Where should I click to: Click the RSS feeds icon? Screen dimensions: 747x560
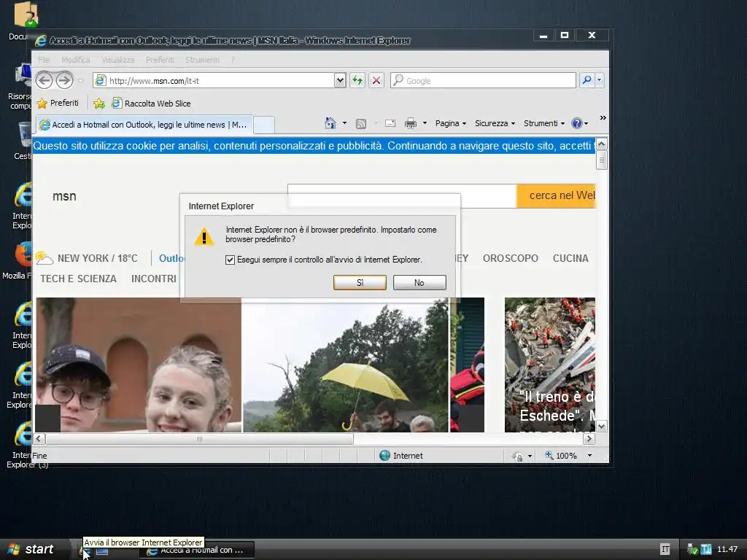[x=361, y=124]
